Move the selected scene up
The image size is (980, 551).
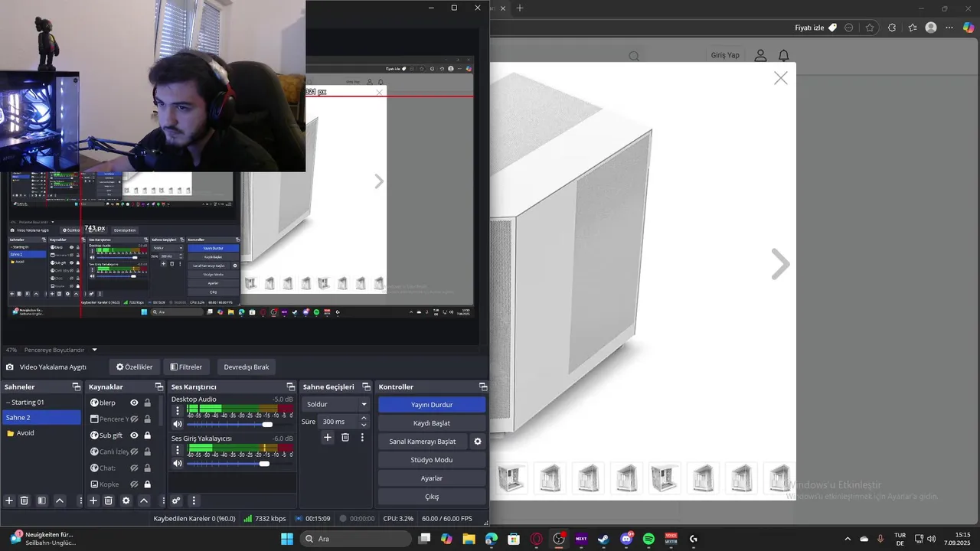[x=60, y=500]
